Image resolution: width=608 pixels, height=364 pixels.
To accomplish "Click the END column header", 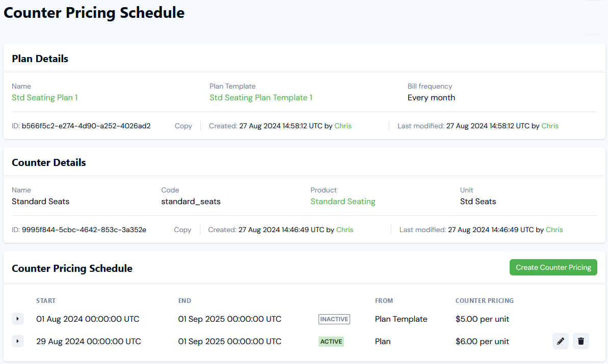I will (x=184, y=300).
